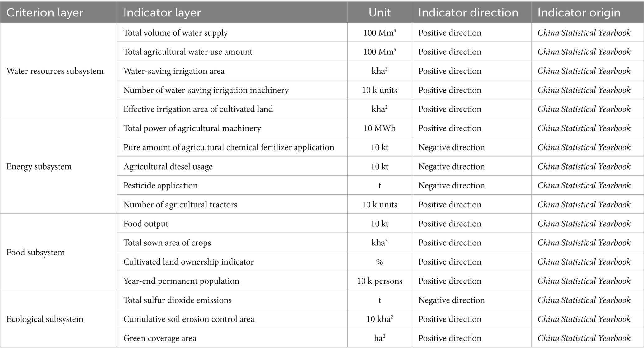644x353 pixels.
Task: Select Total power of agricultural machinery cell
Action: point(192,128)
